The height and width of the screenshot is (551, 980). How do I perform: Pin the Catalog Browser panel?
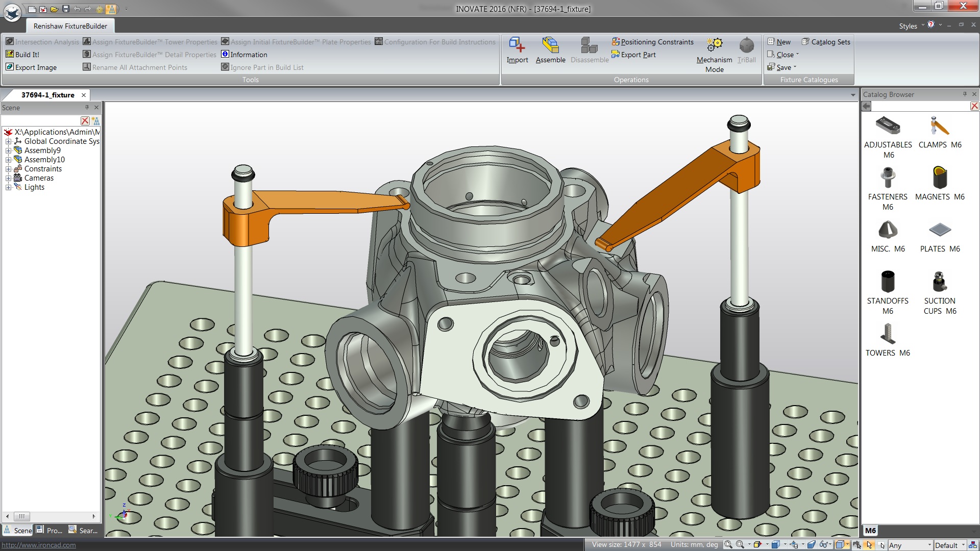pos(964,94)
